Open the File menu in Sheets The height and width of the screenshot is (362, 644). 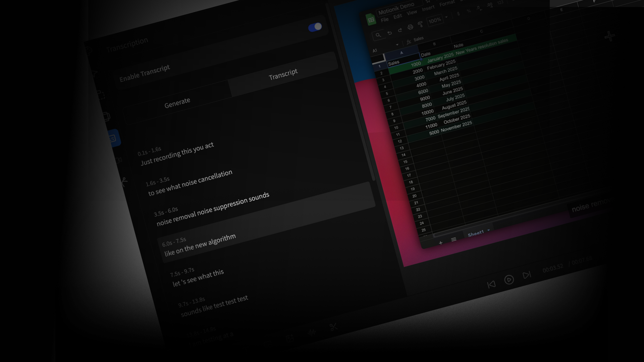tap(384, 20)
